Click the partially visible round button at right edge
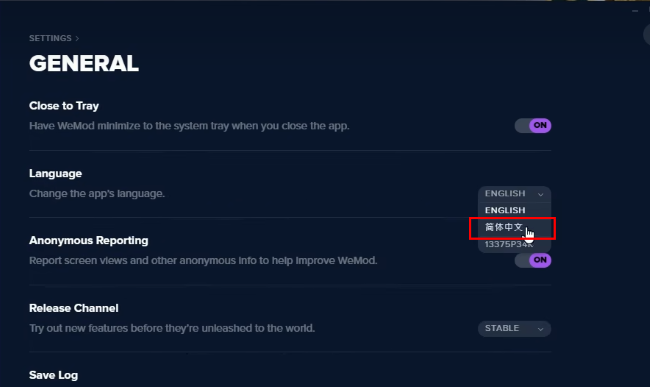This screenshot has height=387, width=650. (647, 35)
